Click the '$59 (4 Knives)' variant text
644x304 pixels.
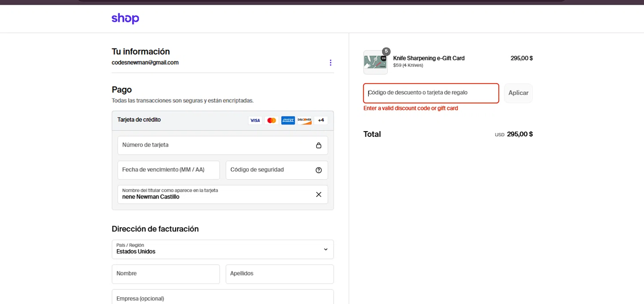tap(408, 66)
